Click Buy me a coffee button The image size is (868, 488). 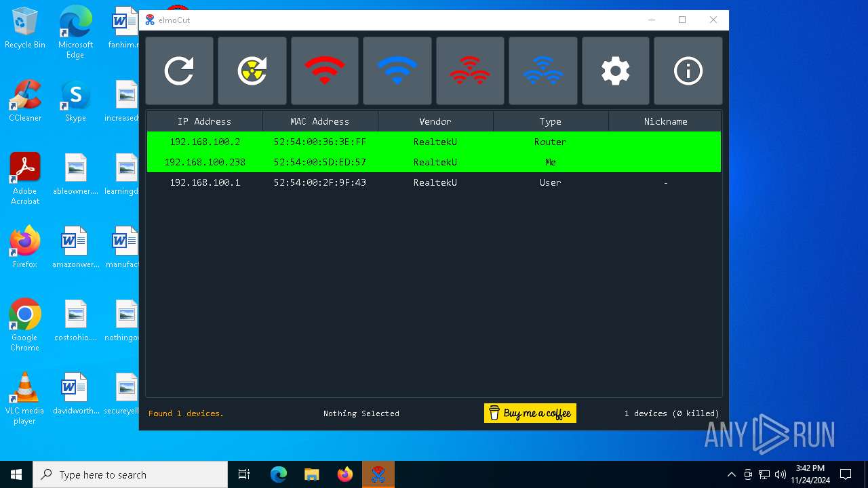(530, 413)
